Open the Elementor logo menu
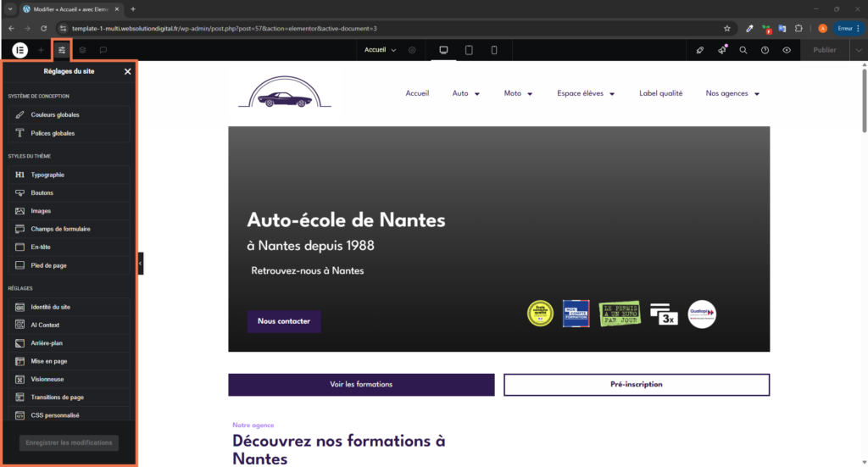The image size is (868, 467). click(x=19, y=50)
